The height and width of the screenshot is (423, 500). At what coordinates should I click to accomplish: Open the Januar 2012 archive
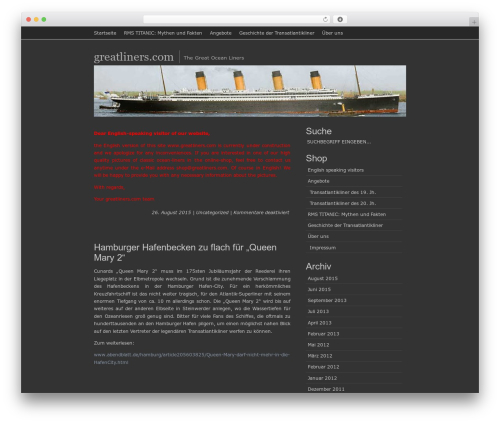click(322, 378)
